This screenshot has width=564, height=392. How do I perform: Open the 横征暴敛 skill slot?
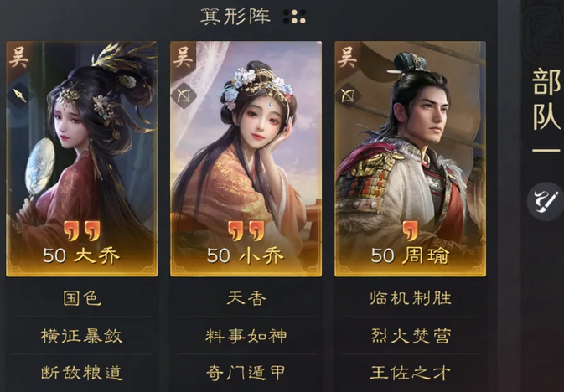coord(82,336)
